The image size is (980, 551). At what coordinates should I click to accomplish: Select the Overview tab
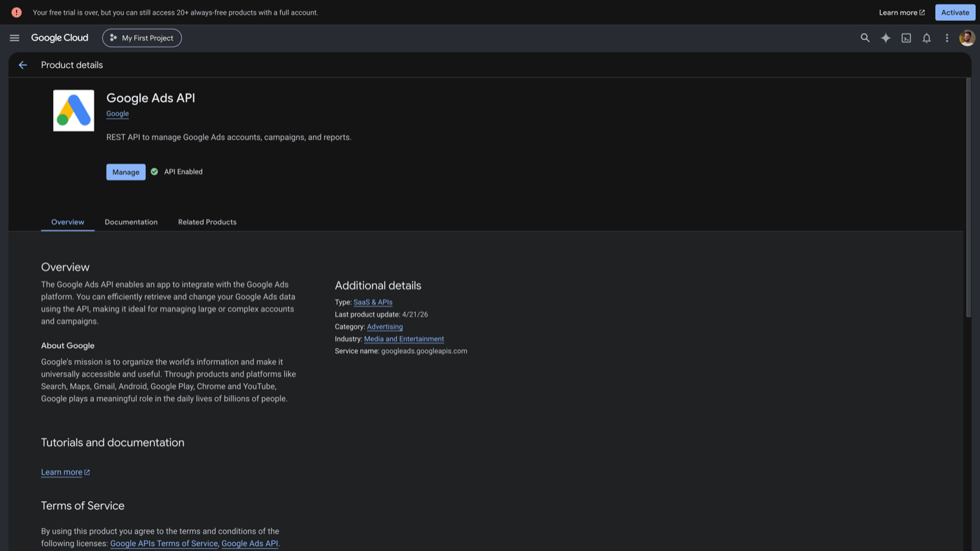pos(67,222)
